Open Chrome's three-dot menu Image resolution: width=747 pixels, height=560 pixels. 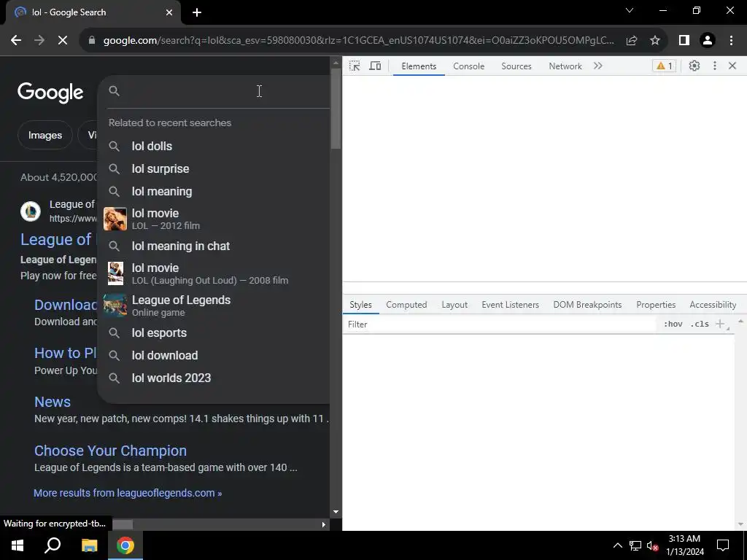click(731, 41)
